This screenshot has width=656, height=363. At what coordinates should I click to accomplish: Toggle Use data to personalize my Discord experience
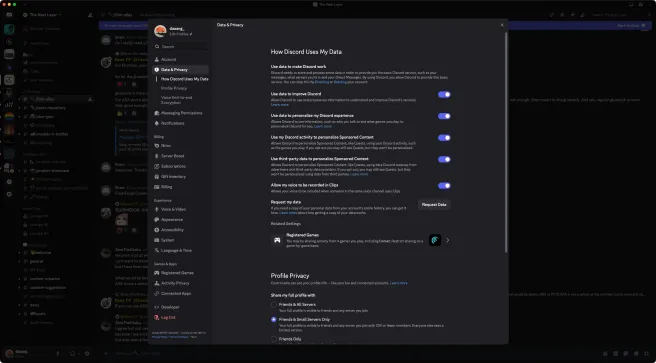point(444,116)
